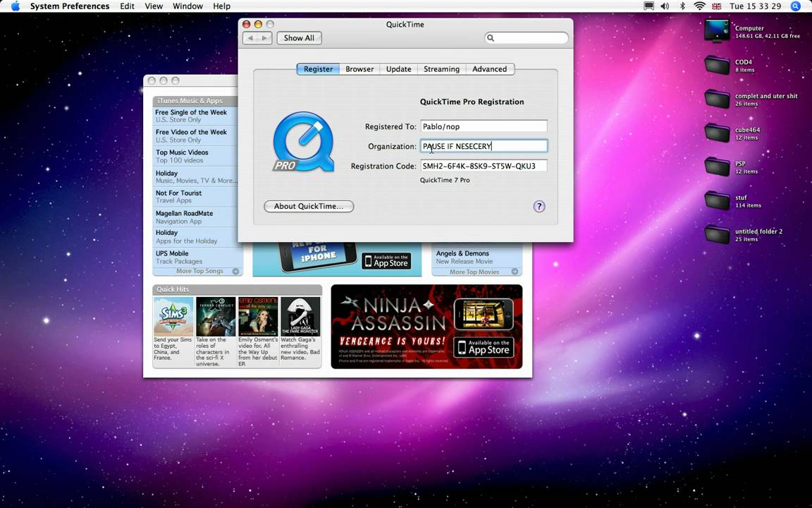The width and height of the screenshot is (812, 508).
Task: Switch to the Update tab
Action: [x=398, y=69]
